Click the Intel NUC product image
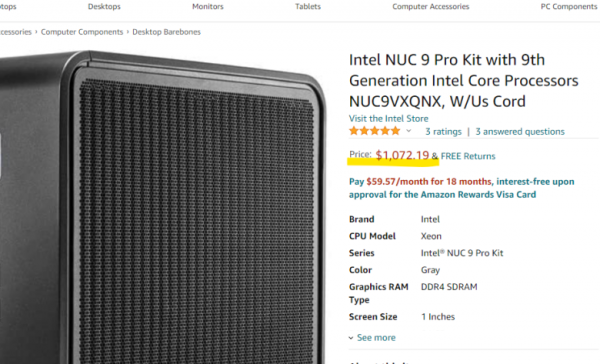 pos(163,207)
